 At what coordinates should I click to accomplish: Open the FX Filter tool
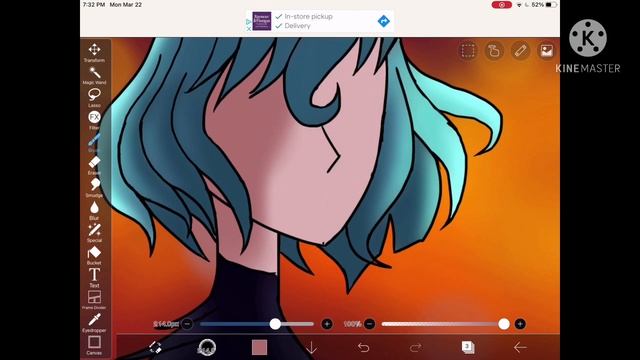(94, 120)
